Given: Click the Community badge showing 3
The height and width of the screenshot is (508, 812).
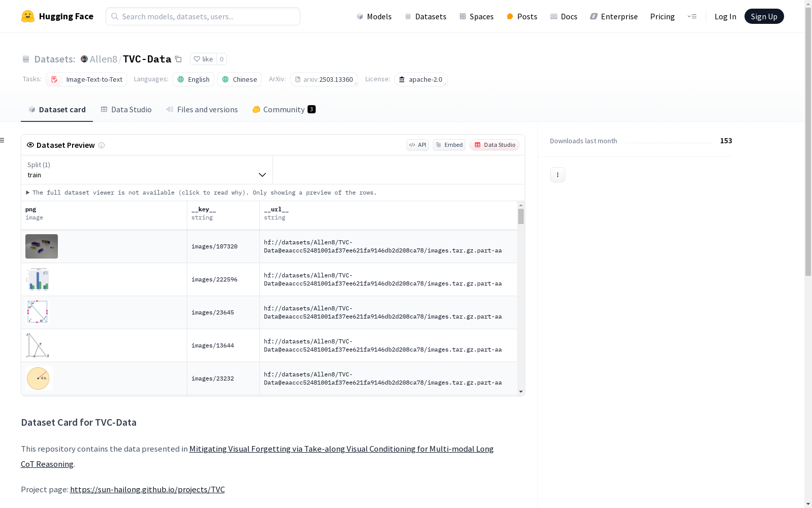Looking at the screenshot, I should tap(312, 109).
